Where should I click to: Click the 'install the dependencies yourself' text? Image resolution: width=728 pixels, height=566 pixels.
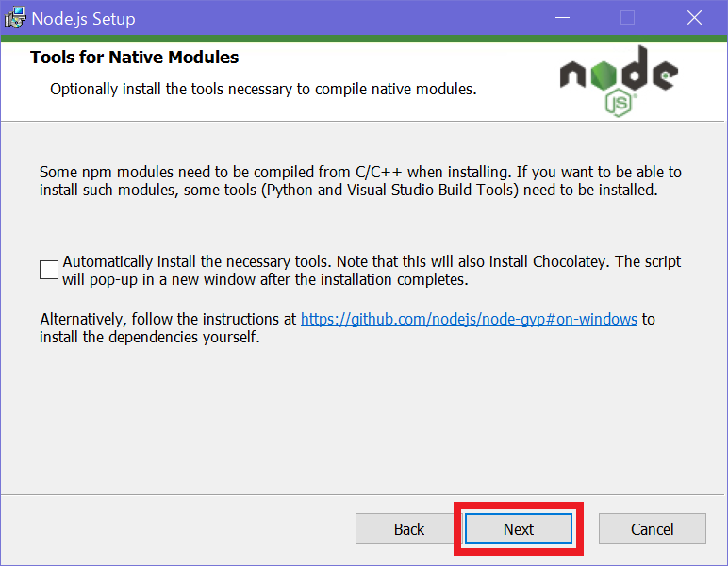(x=149, y=337)
